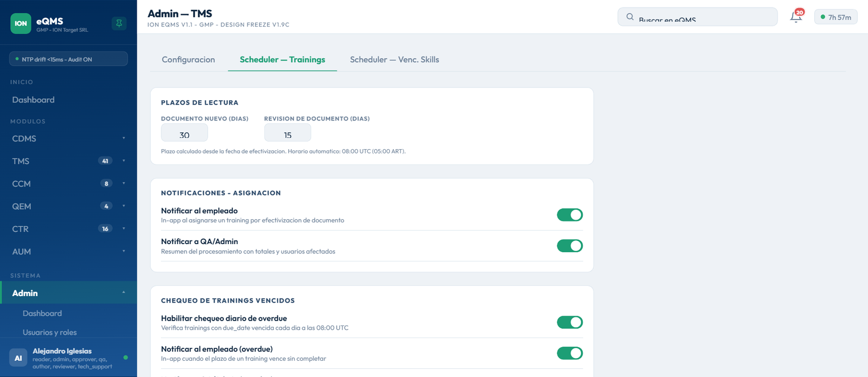Click the Documento nuevo days field
This screenshot has height=377, width=868.
[184, 132]
